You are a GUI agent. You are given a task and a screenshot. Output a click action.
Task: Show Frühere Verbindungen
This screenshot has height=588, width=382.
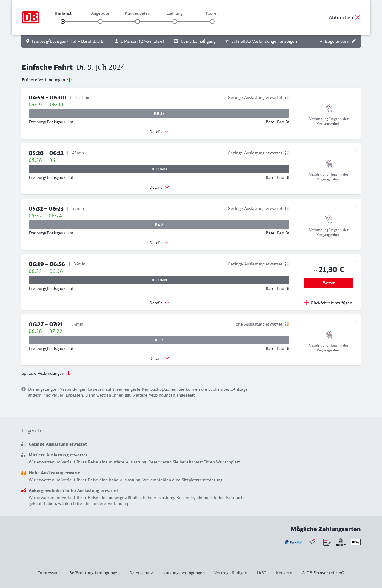pyautogui.click(x=47, y=80)
